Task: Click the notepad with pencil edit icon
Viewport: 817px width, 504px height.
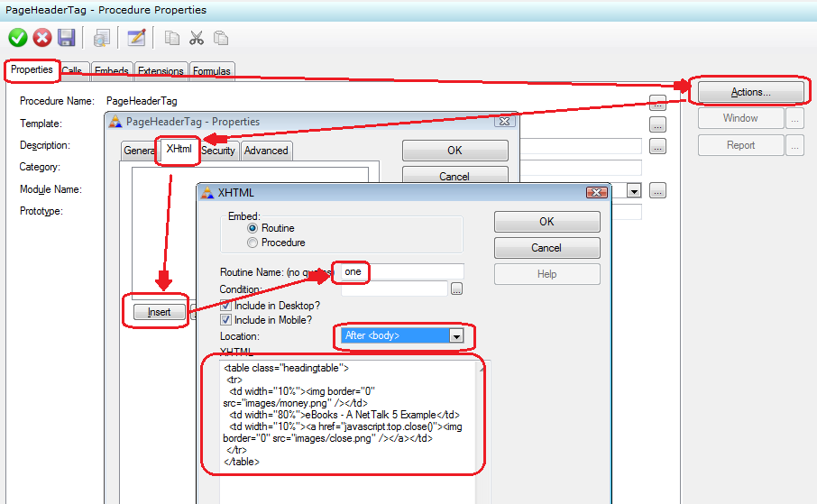Action: 136,38
